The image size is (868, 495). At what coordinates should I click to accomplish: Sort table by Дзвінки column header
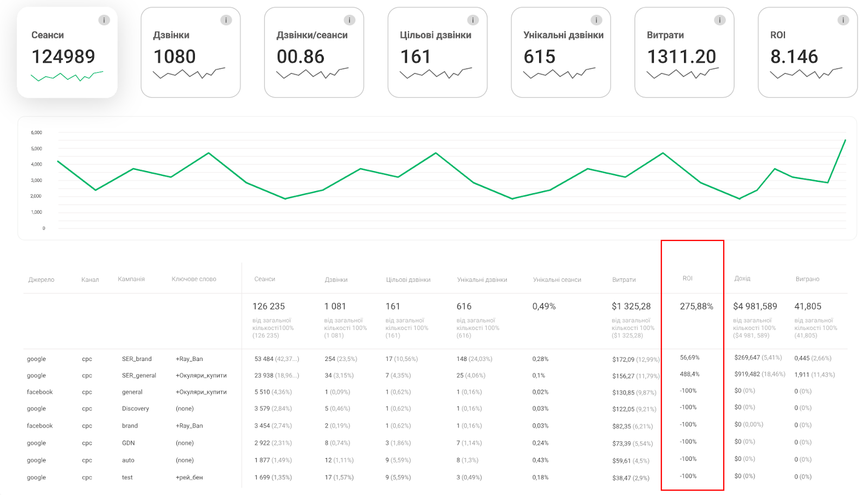(336, 280)
